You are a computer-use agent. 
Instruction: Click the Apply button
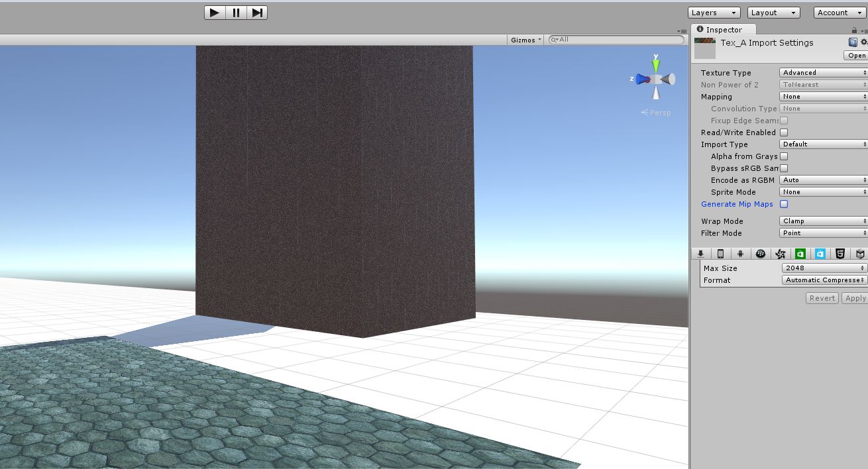(855, 298)
